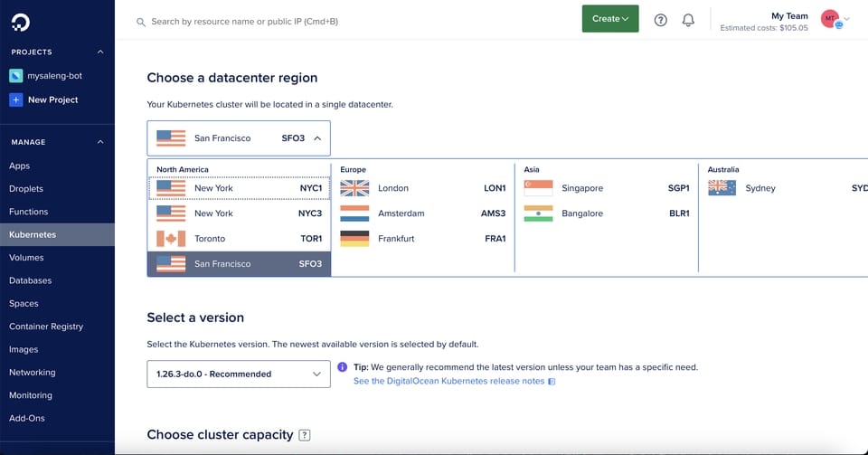868x455 pixels.
Task: Select New York NYC3 region
Action: [x=239, y=213]
